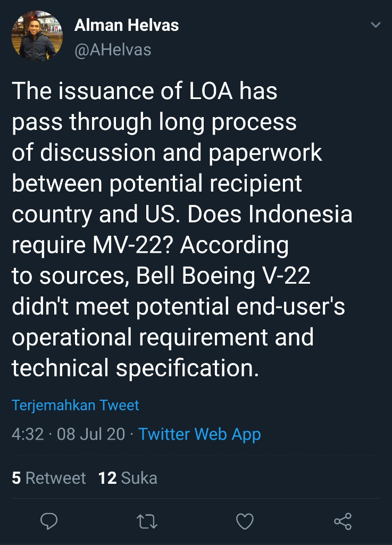Click the @AHelvas handle
Image resolution: width=392 pixels, height=545 pixels.
click(x=112, y=49)
